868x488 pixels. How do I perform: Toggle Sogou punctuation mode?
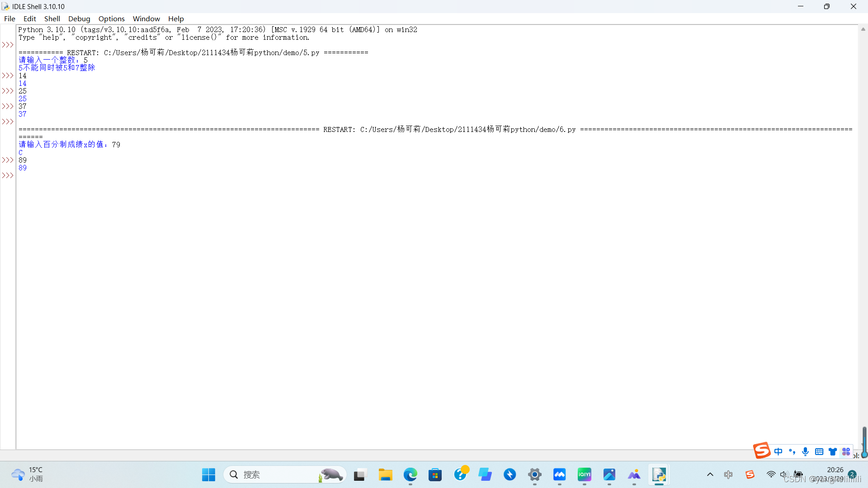click(x=792, y=451)
